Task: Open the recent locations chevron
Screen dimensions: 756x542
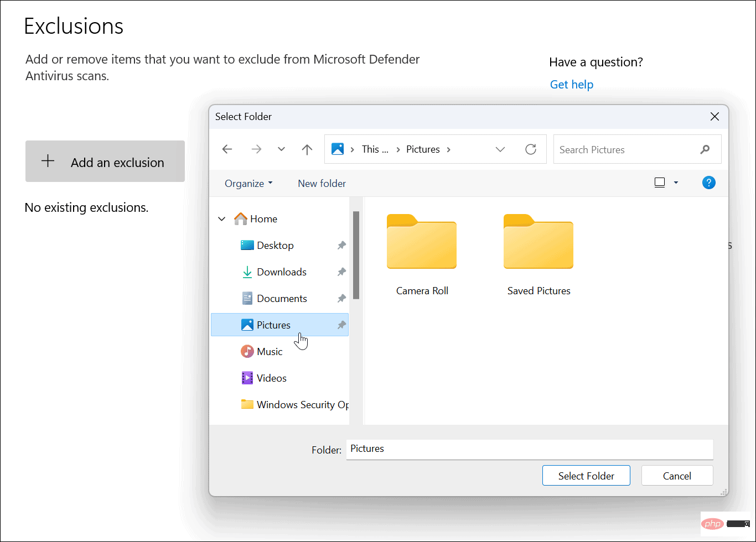Action: pyautogui.click(x=281, y=149)
